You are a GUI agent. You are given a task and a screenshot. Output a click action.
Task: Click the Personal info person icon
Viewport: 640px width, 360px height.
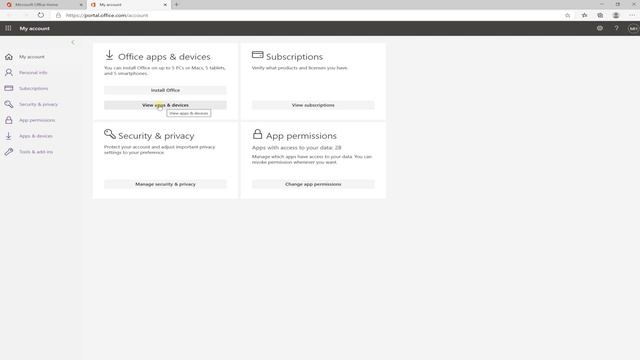point(9,72)
